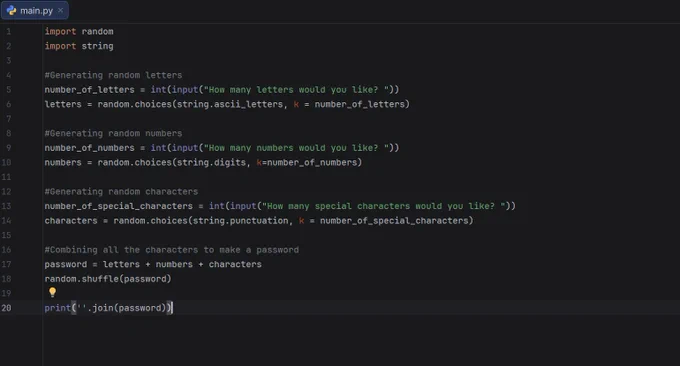Click 'string.digits' on line 10

click(211, 162)
